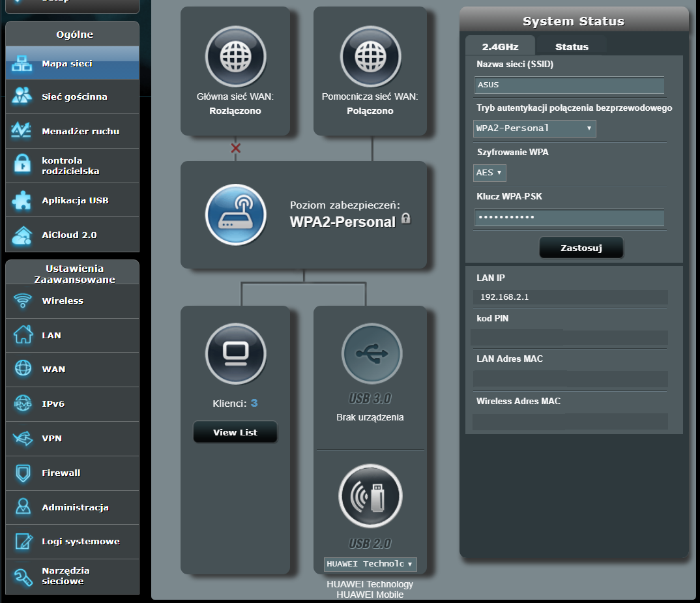Click the View List button
Viewport: 700px width, 603px height.
235,432
